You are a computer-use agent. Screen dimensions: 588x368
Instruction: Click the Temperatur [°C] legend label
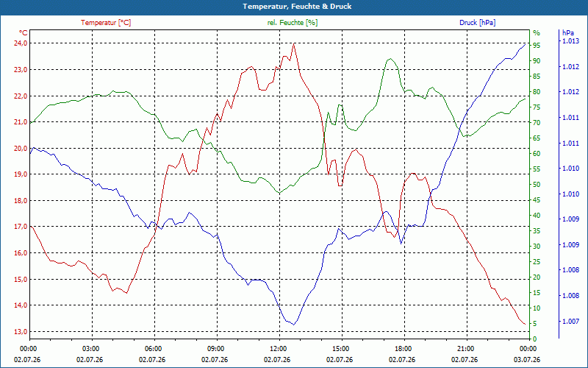click(106, 23)
